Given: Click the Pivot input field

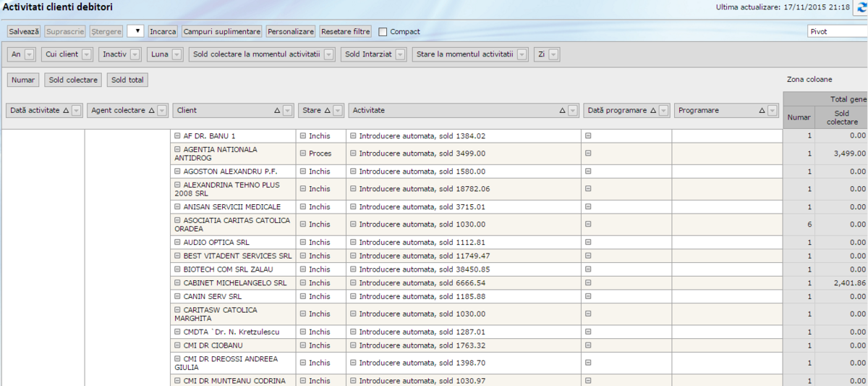Looking at the screenshot, I should point(836,32).
